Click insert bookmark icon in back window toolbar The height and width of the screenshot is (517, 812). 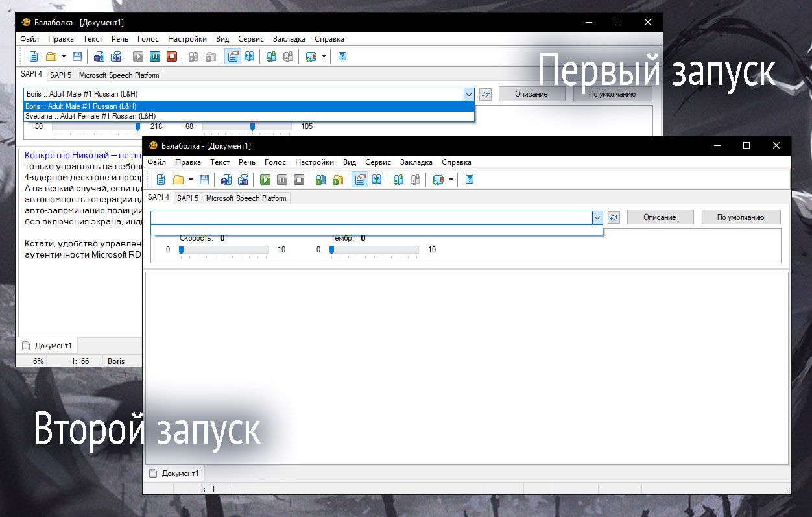pyautogui.click(x=271, y=56)
